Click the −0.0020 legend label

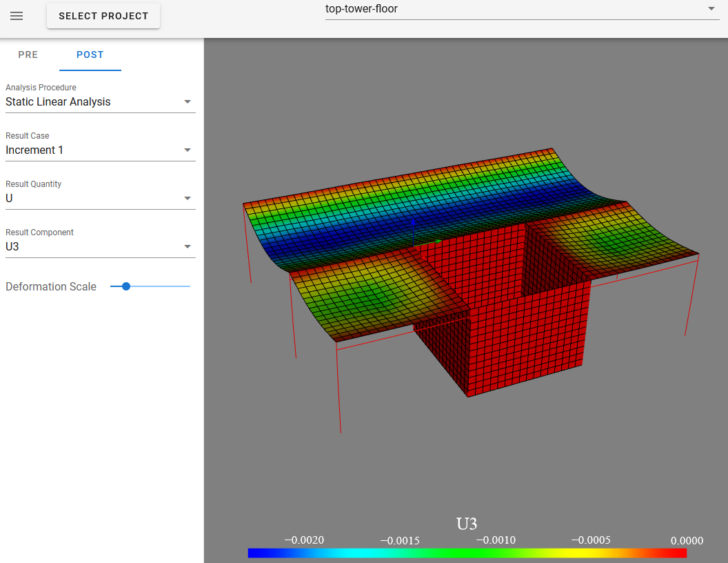[304, 540]
